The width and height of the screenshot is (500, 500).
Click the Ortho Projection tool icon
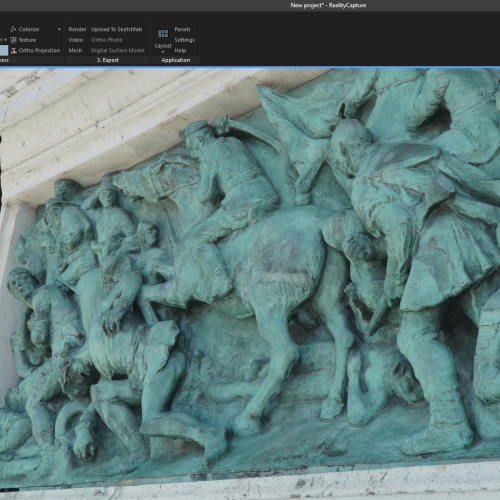(13, 51)
